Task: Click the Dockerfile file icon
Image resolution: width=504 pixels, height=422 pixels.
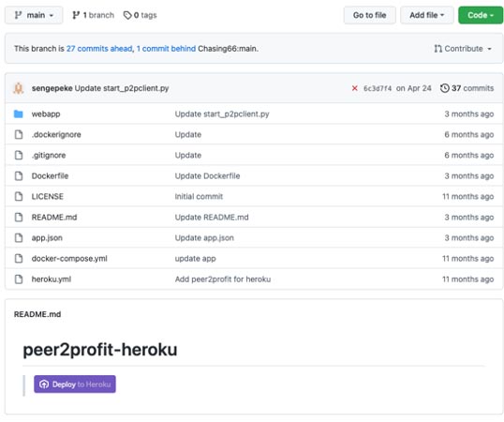Action: click(19, 175)
